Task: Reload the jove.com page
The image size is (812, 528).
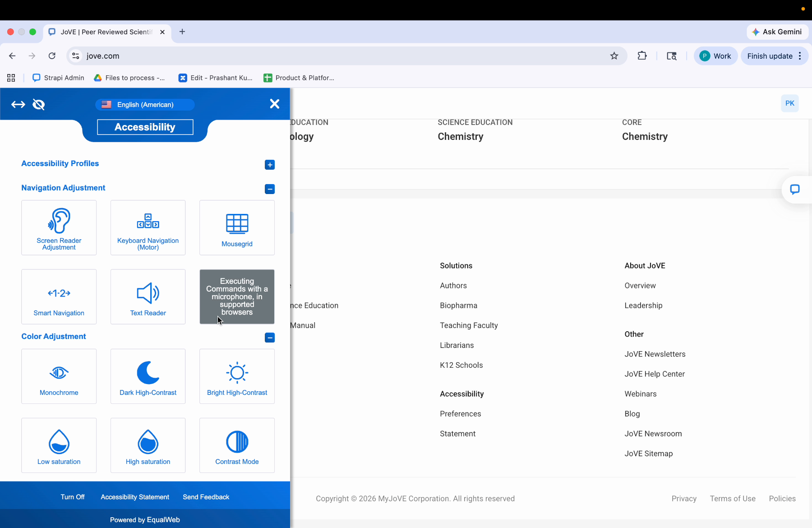Action: pyautogui.click(x=52, y=56)
